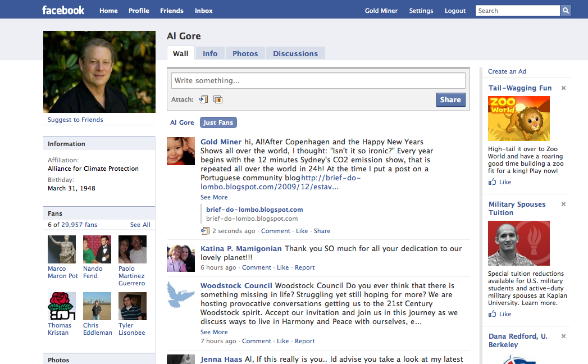Expand See More on Gold Miner's post
The width and height of the screenshot is (588, 364).
pyautogui.click(x=214, y=197)
